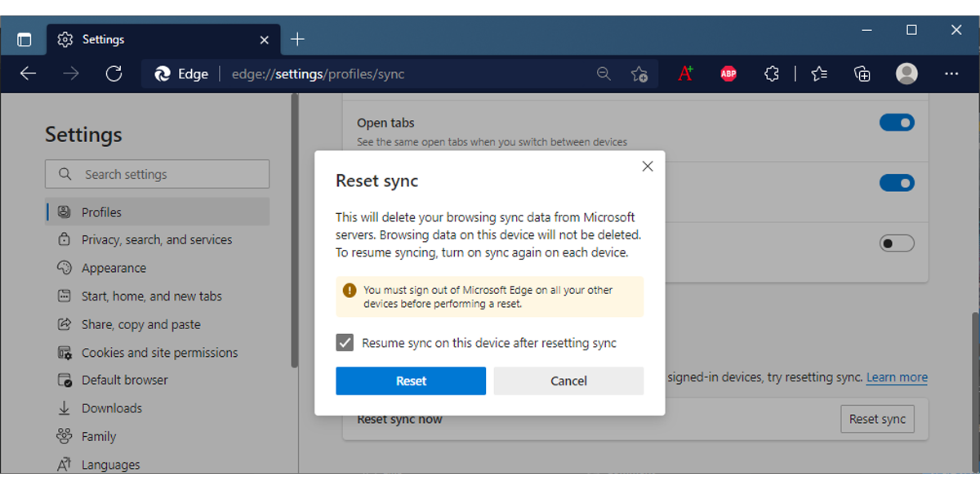This screenshot has height=490, width=980.
Task: Open the Collections toolbar icon
Action: tap(862, 74)
